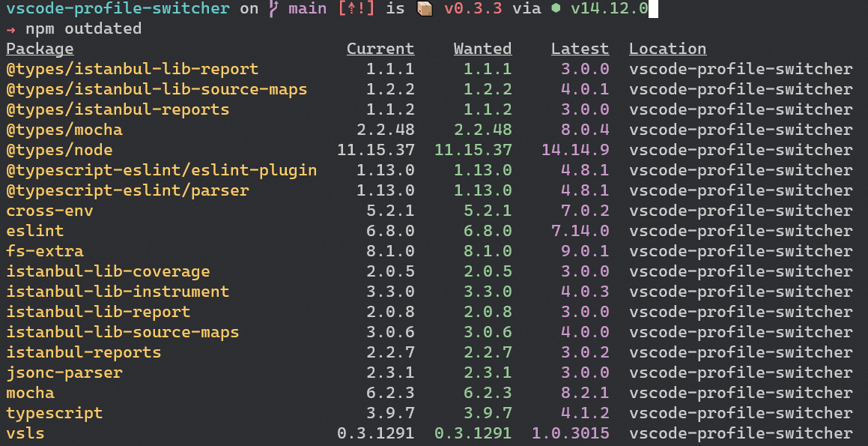Viewport: 868px width, 446px height.
Task: Select the typescript package name
Action: point(54,413)
